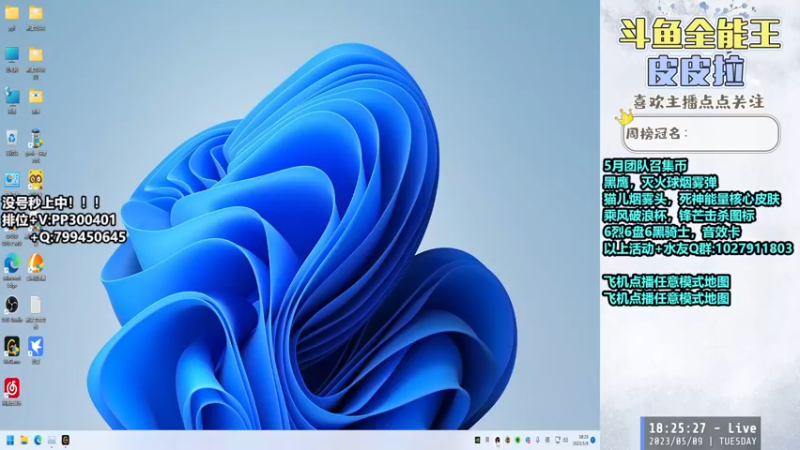This screenshot has width=800, height=450.
Task: Select the yellow cartoon raccoon desktop shortcut
Action: [36, 180]
